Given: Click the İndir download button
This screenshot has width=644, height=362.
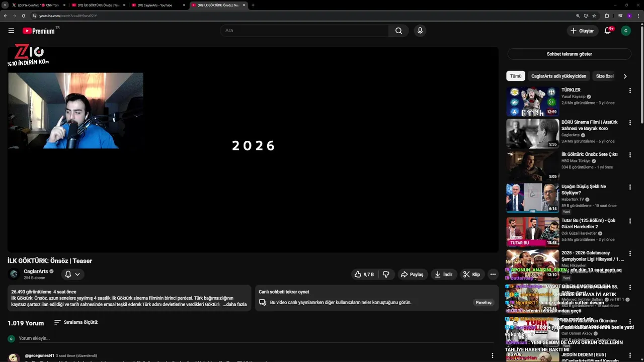Looking at the screenshot, I should pos(443,275).
